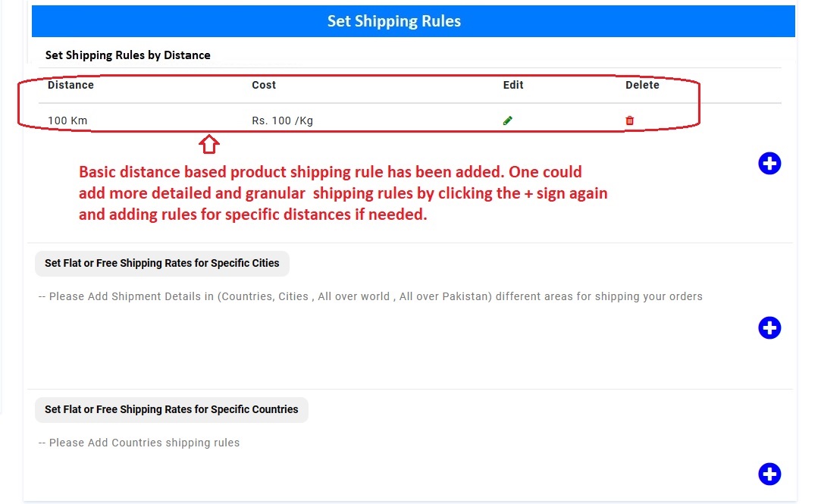Viewport: 821px width, 504px height.
Task: Open Set Flat or Free Shipping Rates for Specific Cities
Action: [x=161, y=263]
